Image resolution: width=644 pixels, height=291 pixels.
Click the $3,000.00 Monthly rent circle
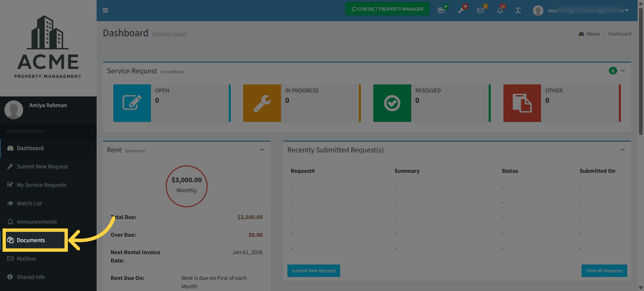(x=187, y=186)
